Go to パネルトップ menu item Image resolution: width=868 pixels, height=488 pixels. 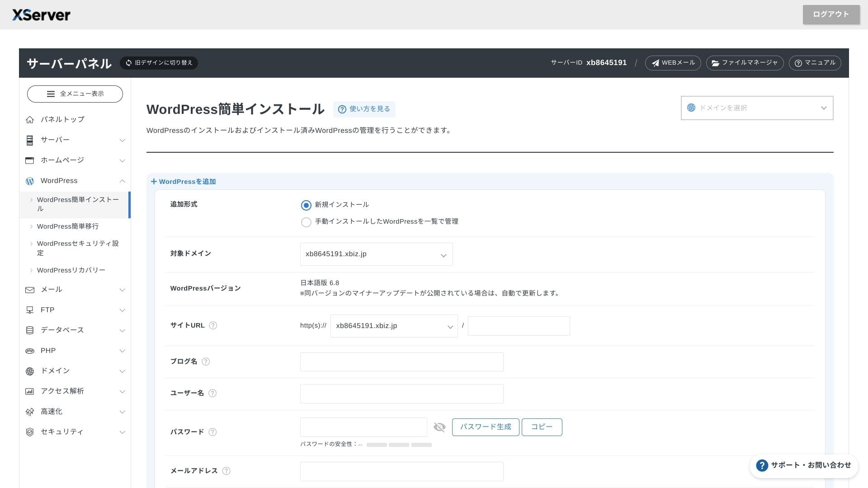(x=62, y=119)
